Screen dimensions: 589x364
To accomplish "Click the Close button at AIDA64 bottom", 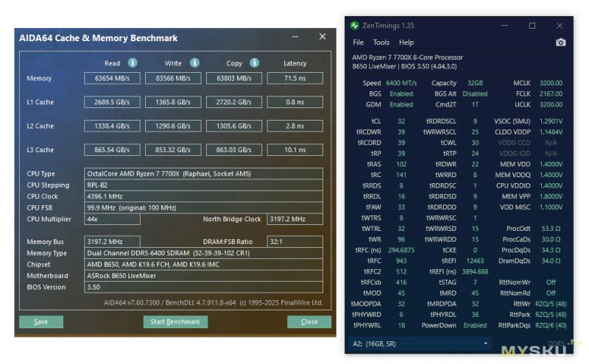I will 309,322.
